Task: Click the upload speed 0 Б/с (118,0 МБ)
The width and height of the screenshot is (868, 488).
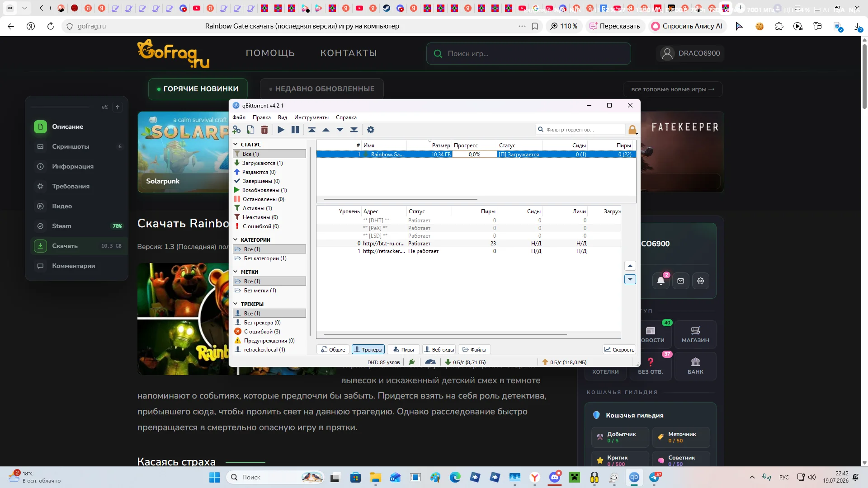Action: (x=564, y=362)
